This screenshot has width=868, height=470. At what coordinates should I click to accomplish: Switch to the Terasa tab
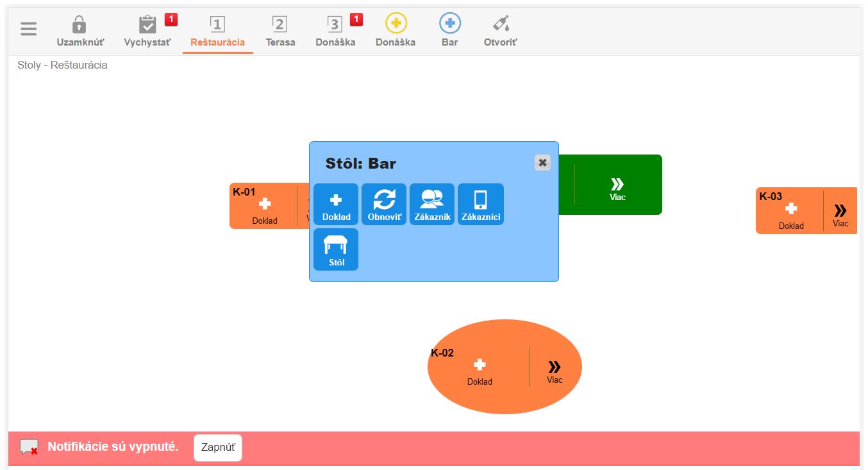click(280, 32)
